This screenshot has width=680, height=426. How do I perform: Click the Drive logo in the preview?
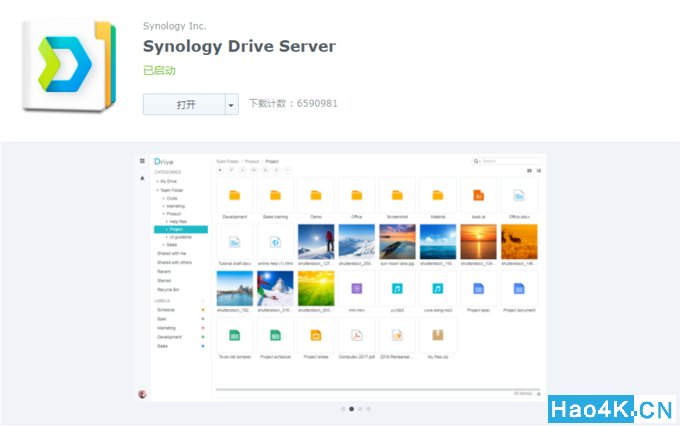tap(163, 161)
